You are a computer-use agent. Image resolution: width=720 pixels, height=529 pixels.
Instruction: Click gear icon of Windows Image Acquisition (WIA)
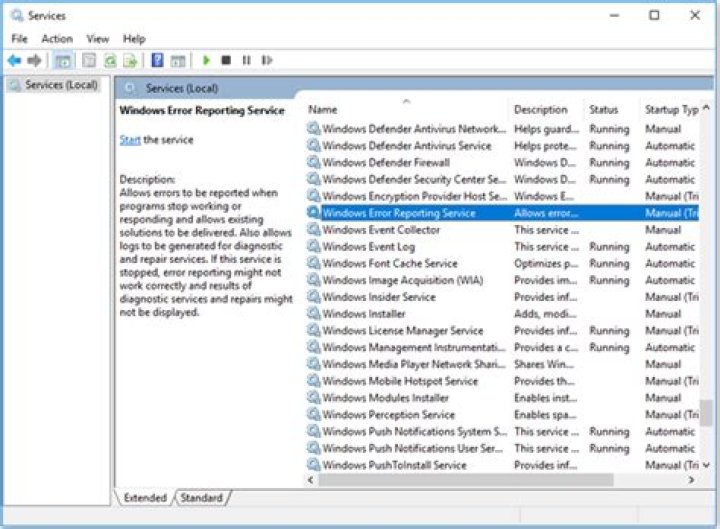(x=313, y=280)
